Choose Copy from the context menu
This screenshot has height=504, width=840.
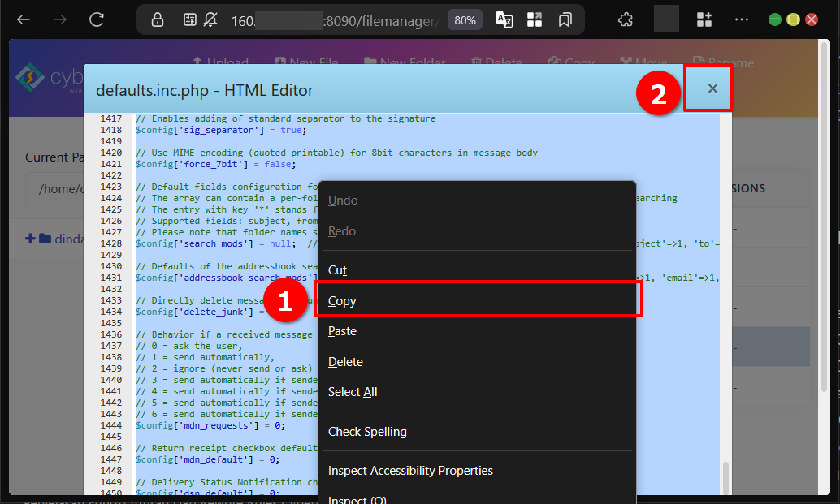point(342,301)
